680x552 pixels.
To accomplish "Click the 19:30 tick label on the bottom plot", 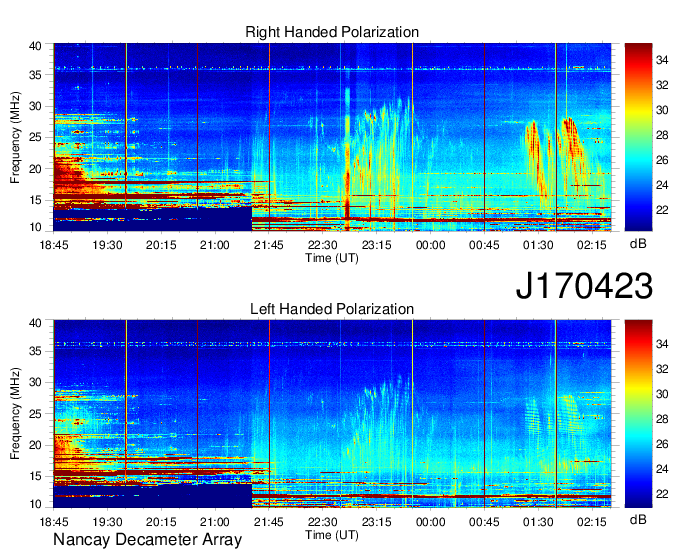I will (107, 522).
